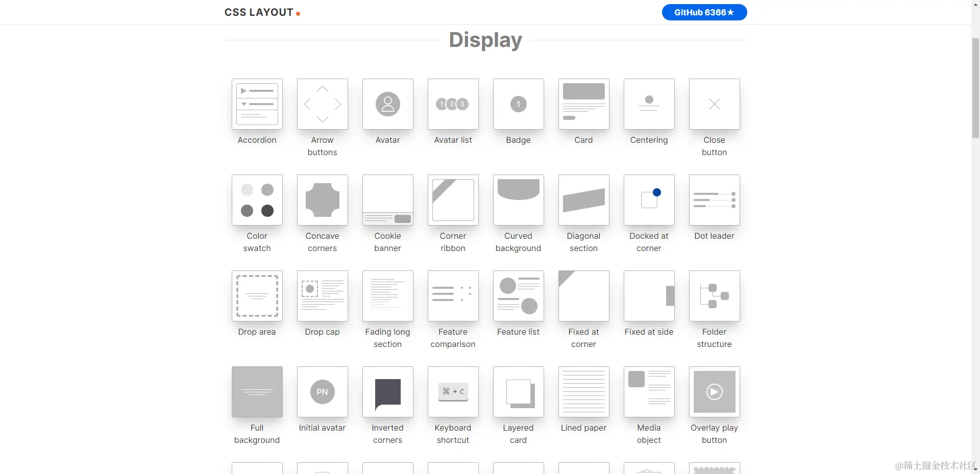Click the Corner ribbon text label
The image size is (980, 474).
point(453,242)
